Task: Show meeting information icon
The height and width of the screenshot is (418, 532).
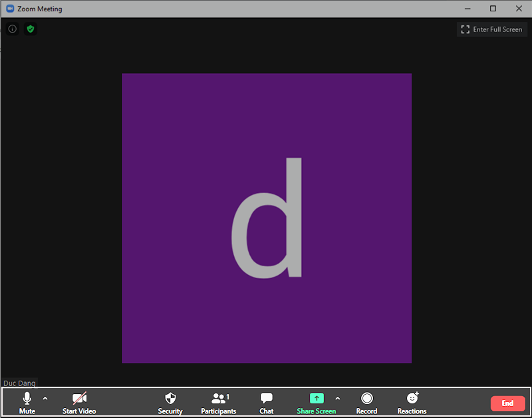Action: (12, 29)
